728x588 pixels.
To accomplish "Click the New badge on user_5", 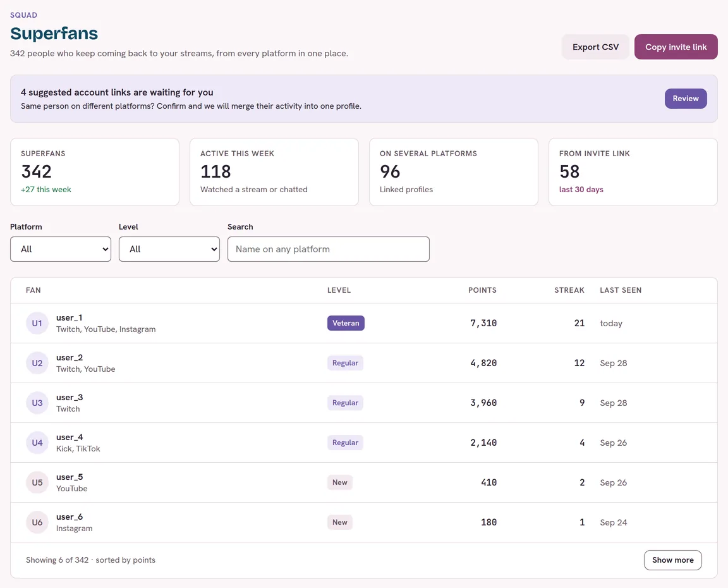I will pos(340,482).
